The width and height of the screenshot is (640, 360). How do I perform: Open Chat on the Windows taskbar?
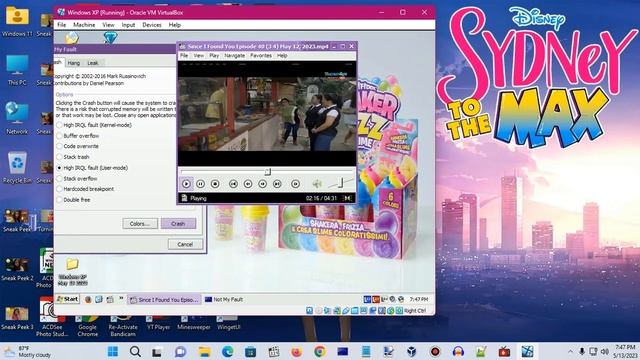point(180,351)
